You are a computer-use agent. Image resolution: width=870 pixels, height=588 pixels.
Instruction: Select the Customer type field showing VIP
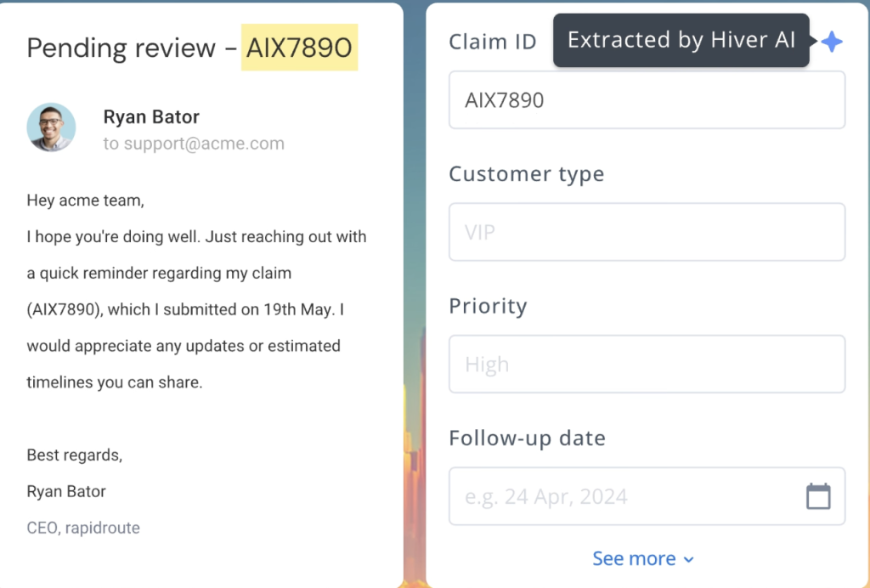click(x=647, y=232)
